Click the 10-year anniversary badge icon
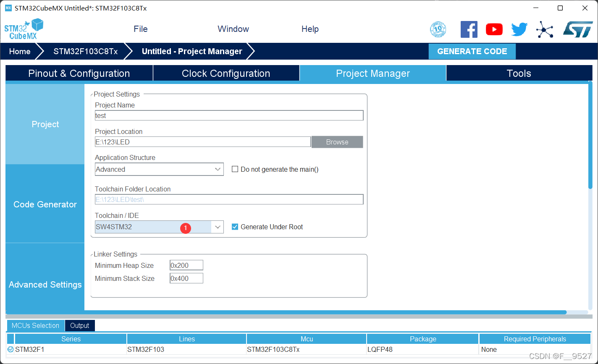This screenshot has width=598, height=364. tap(438, 29)
